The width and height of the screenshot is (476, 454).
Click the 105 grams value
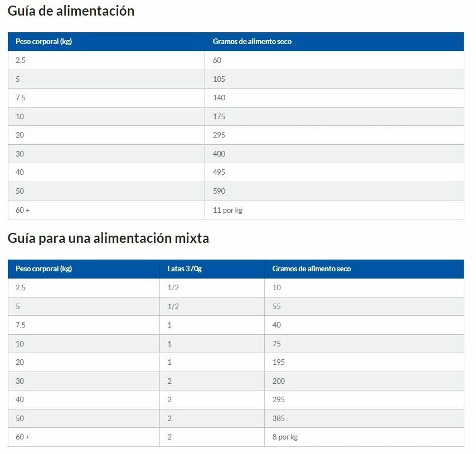point(219,79)
